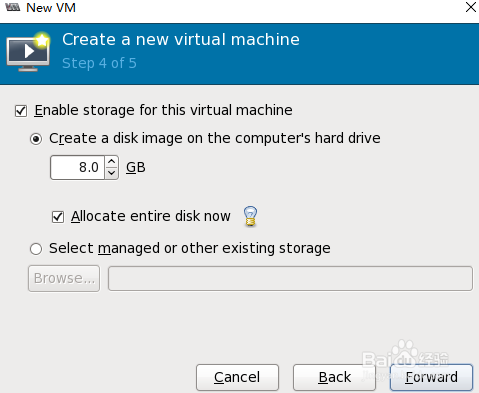The width and height of the screenshot is (479, 393).
Task: Click the virtual machine monitor icon
Action: [29, 52]
